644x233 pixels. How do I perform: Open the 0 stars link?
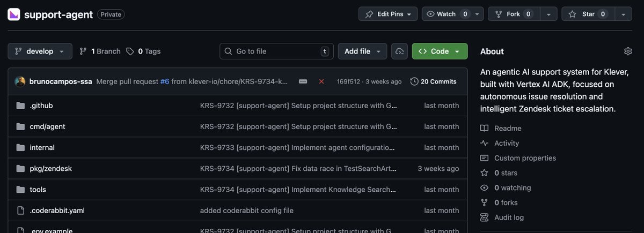(x=506, y=172)
